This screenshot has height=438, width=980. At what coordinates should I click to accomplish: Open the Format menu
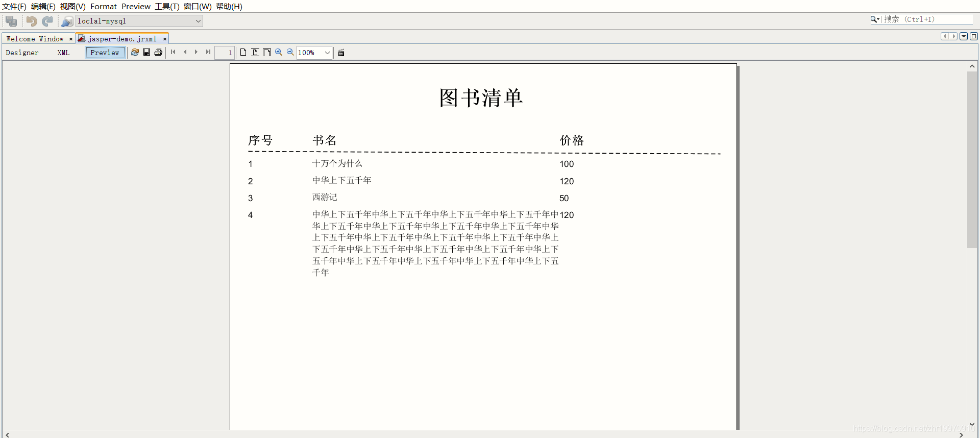[x=104, y=6]
